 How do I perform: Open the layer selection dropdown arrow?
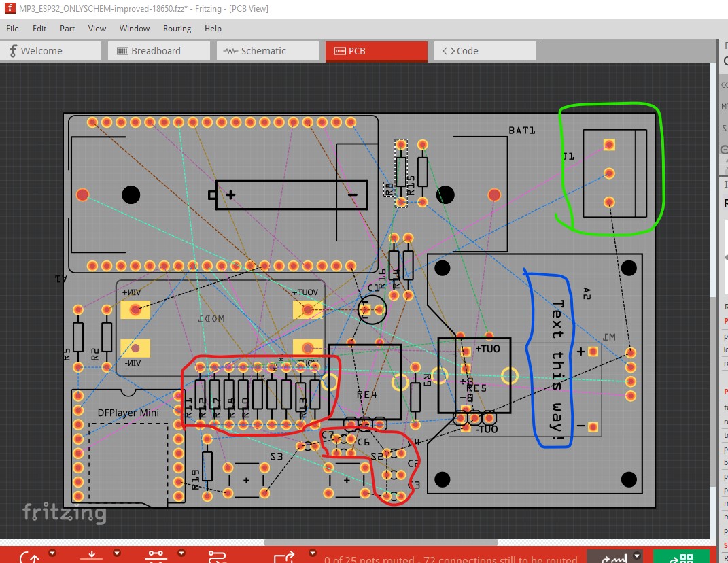[181, 553]
